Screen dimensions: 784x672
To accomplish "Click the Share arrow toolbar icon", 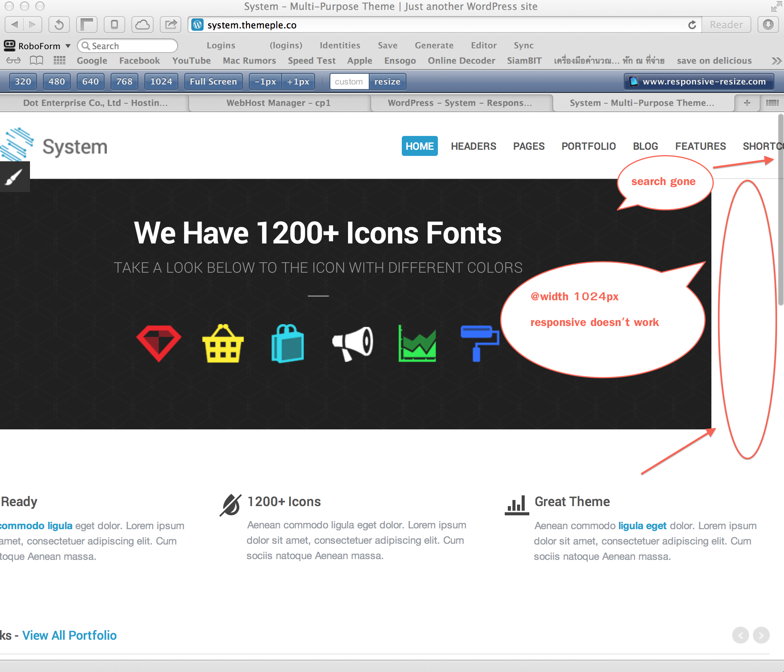I will 171,25.
